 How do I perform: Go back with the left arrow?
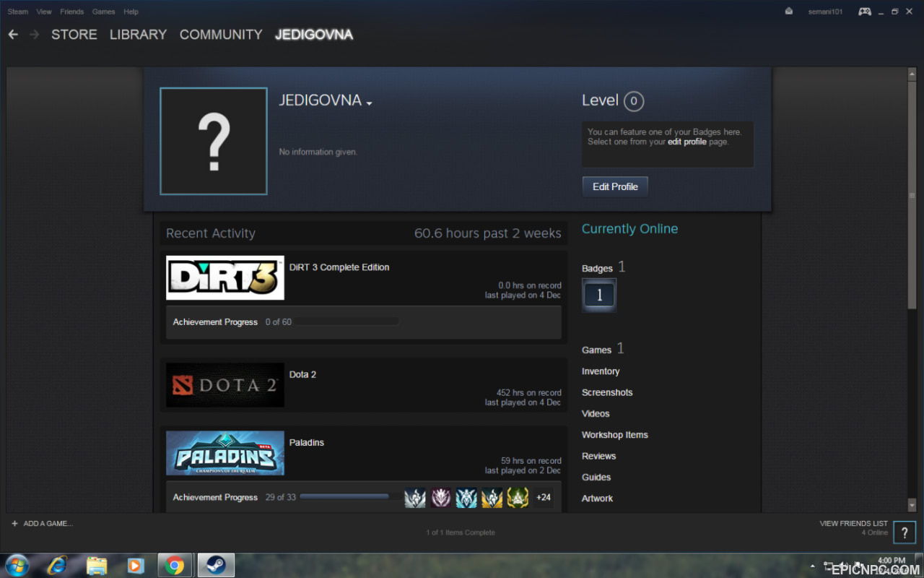13,34
